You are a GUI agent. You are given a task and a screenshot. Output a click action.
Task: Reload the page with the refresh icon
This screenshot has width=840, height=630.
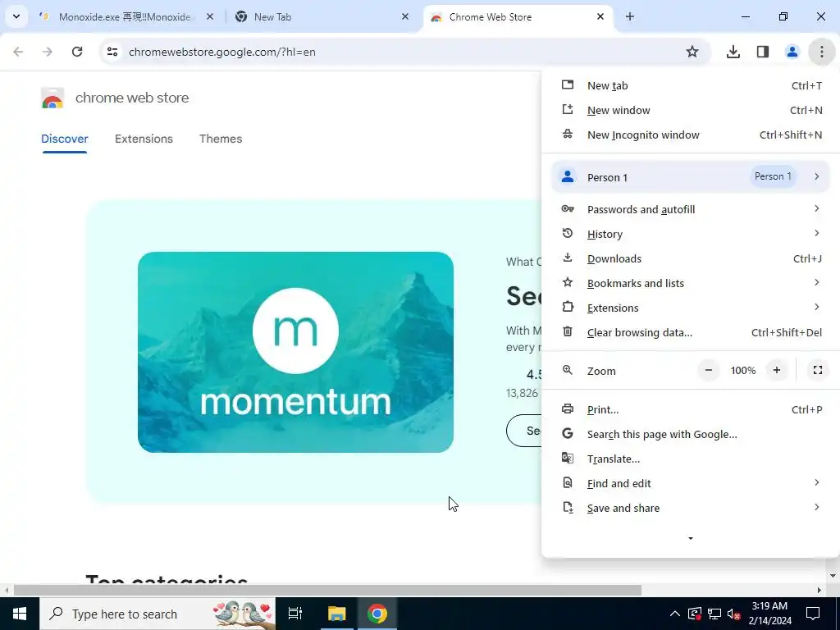pyautogui.click(x=77, y=52)
